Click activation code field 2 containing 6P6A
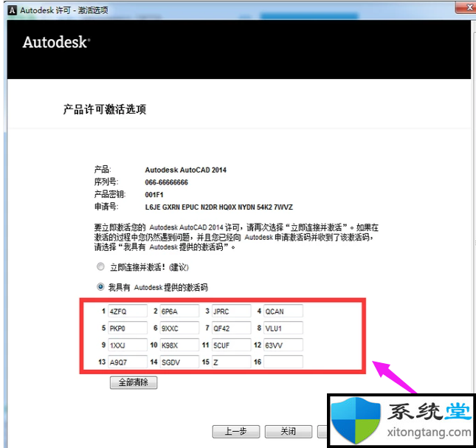476x448 pixels. tap(179, 311)
